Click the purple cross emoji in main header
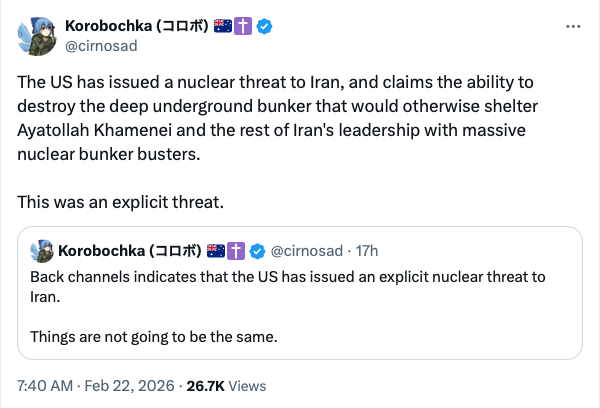600x408 pixels. 242,26
